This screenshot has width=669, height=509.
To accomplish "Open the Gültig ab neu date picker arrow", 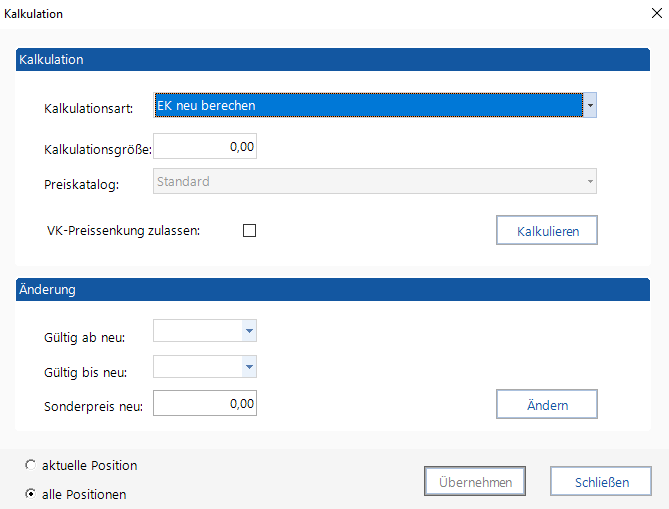I will (250, 331).
